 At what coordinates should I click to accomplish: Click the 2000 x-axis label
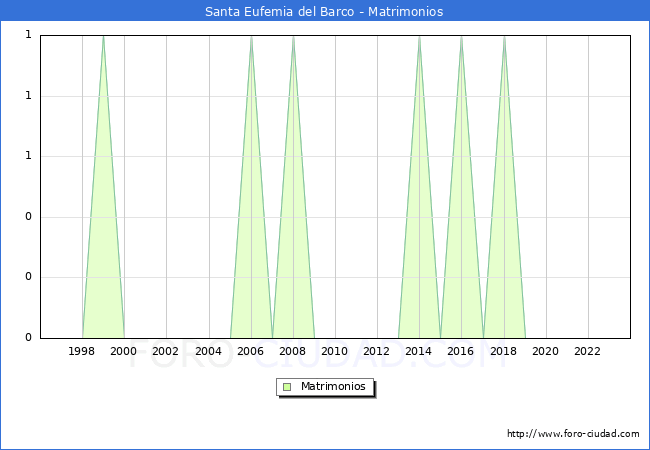pyautogui.click(x=124, y=351)
